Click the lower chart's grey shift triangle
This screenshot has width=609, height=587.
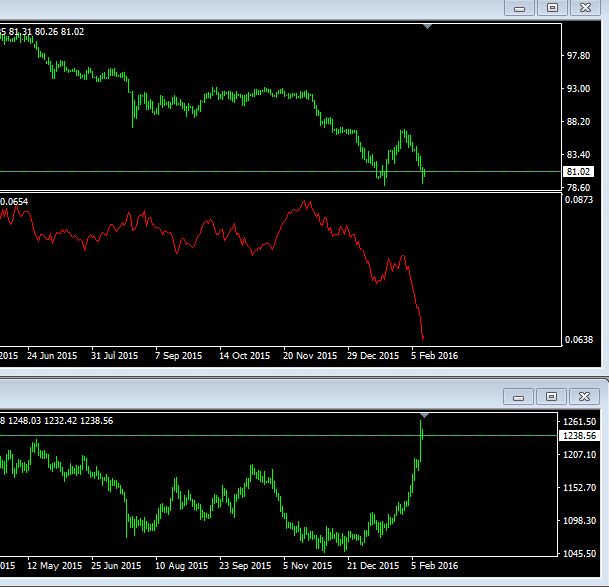point(424,414)
